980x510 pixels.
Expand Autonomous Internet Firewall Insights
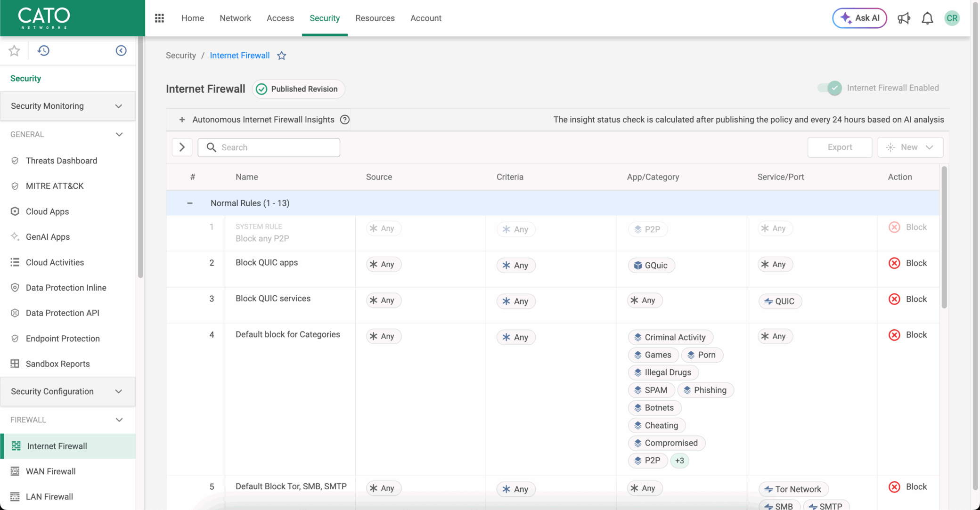(x=182, y=120)
